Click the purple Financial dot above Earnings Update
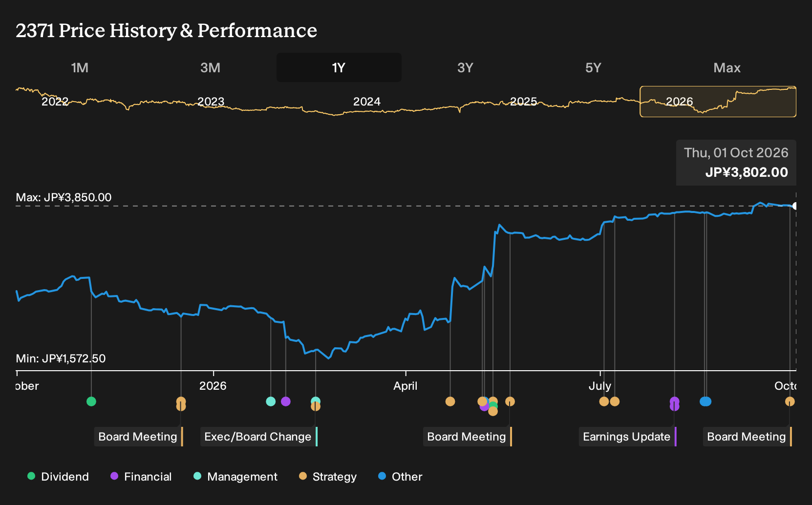 point(674,401)
